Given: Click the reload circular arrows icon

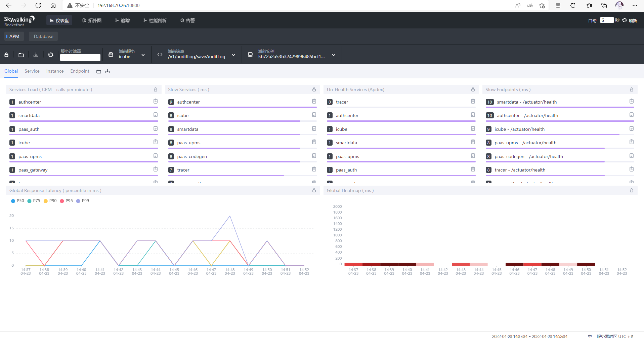Looking at the screenshot, I should [51, 55].
